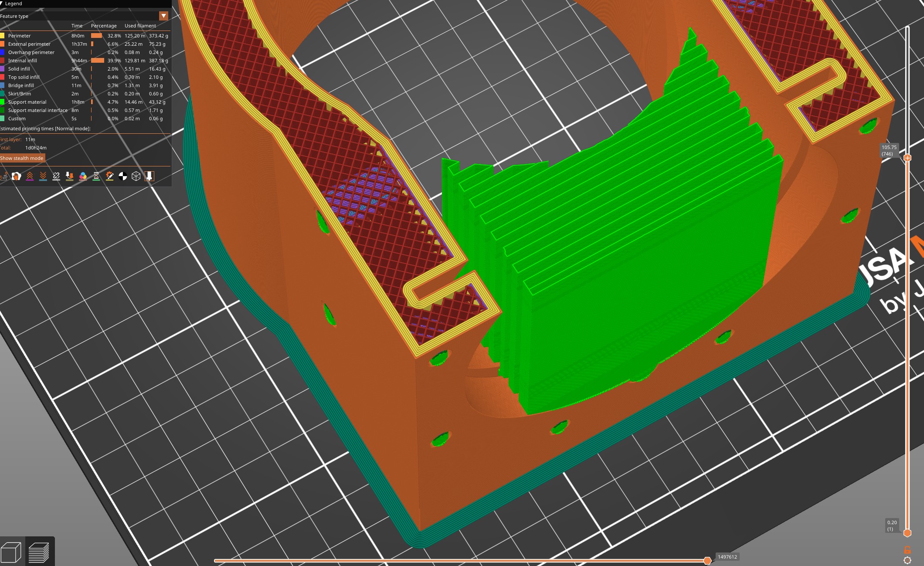Click the total print time 1d0h24m
The image size is (924, 566).
(36, 148)
